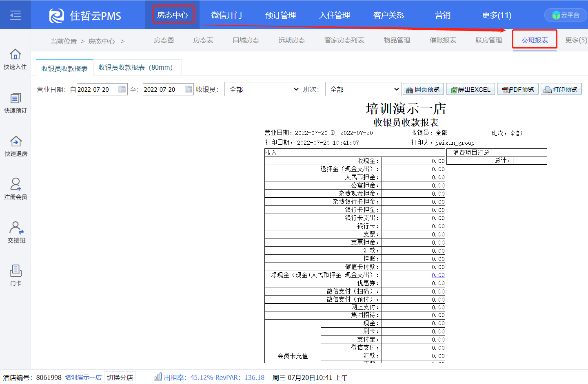Go to 房态图 submenu

coord(164,40)
